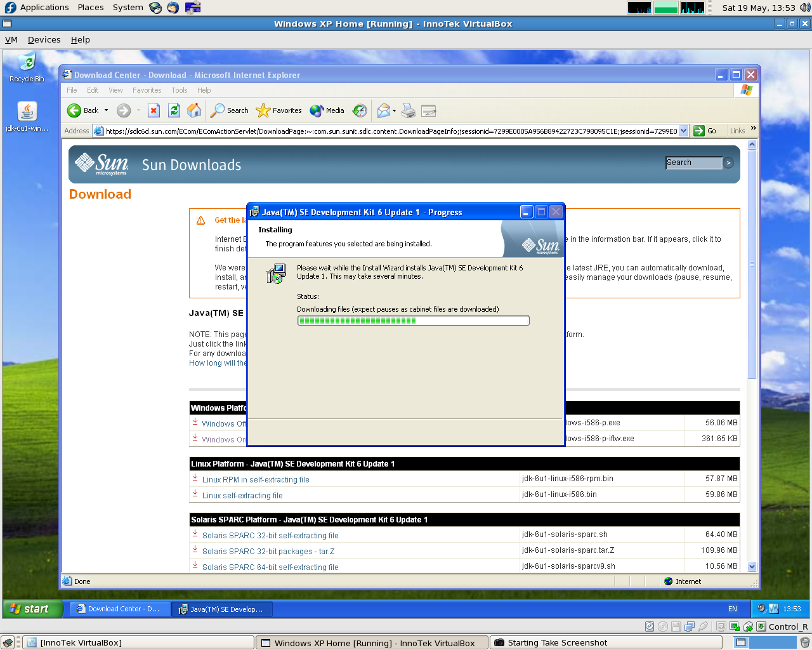The width and height of the screenshot is (812, 650).
Task: Click the volume speaker icon in GNOME panel
Action: (804, 8)
